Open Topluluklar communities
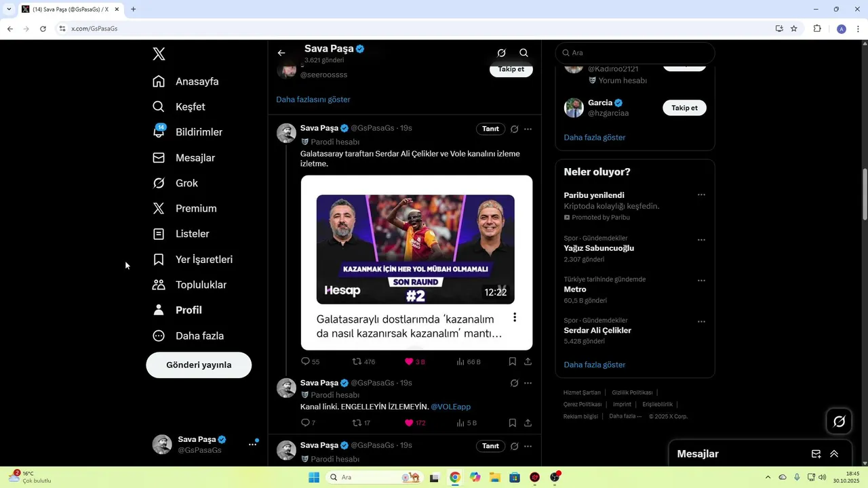This screenshot has height=488, width=868. [x=189, y=285]
